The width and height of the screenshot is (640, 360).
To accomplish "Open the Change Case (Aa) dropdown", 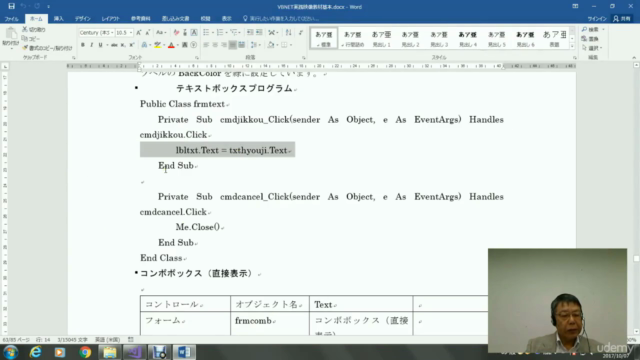I will click(x=160, y=33).
